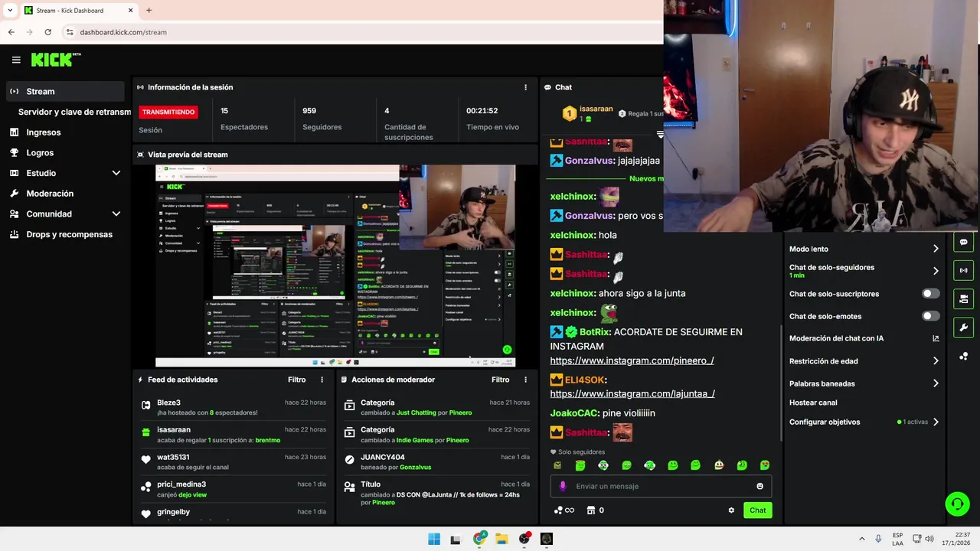Click Just Chatting category link
Image resolution: width=980 pixels, height=551 pixels.
416,412
